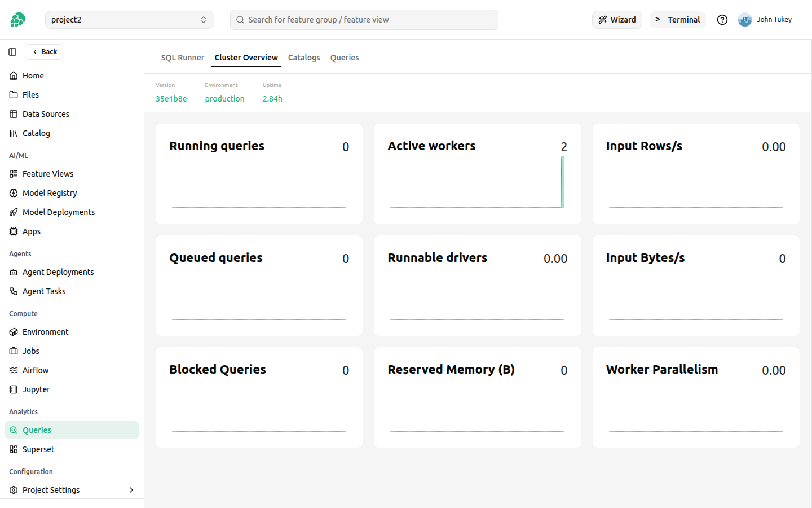Click the Agent Tasks workflow icon
812x508 pixels.
pos(14,291)
